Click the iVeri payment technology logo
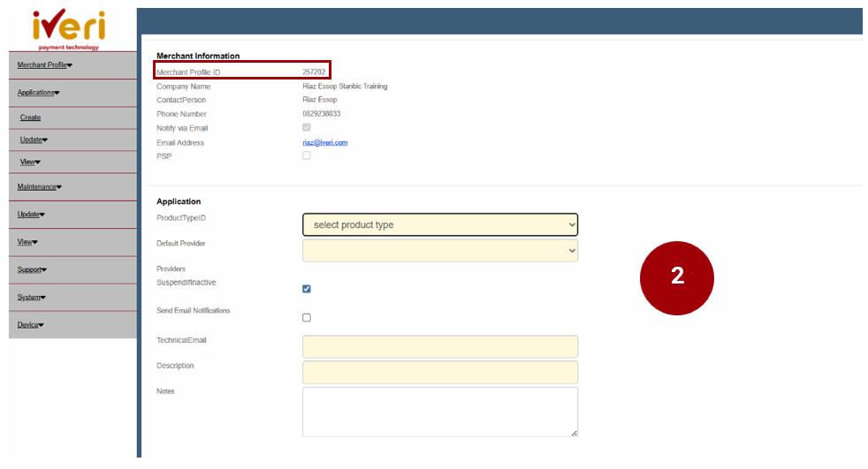Image resolution: width=868 pixels, height=469 pixels. coord(69,30)
